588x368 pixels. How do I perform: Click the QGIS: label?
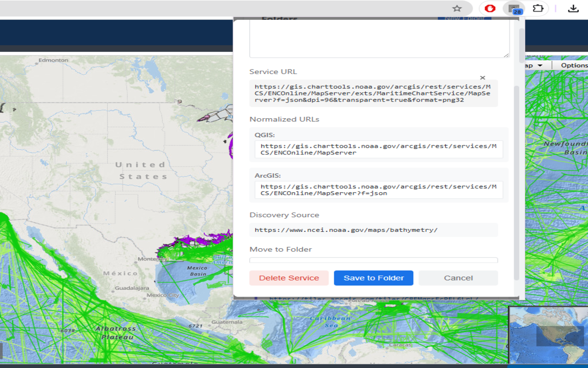265,135
